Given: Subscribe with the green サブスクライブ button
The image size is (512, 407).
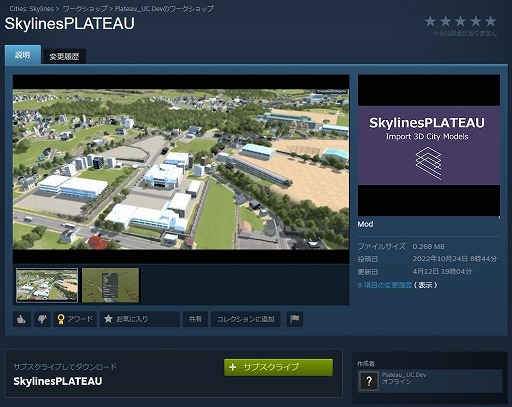Looking at the screenshot, I should pyautogui.click(x=278, y=367).
